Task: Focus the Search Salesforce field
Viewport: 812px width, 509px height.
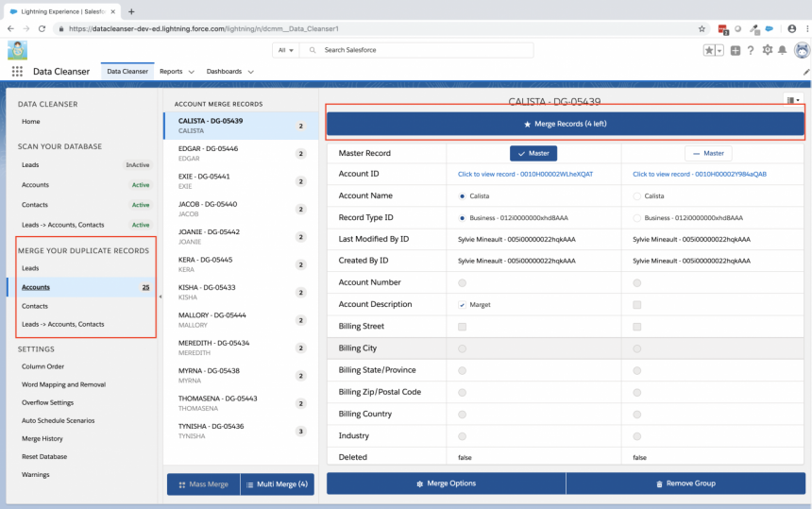Action: click(417, 50)
